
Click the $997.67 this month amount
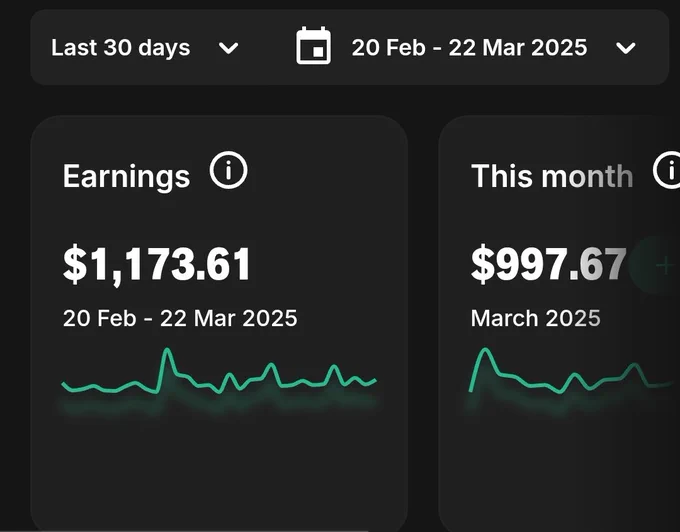pos(549,264)
